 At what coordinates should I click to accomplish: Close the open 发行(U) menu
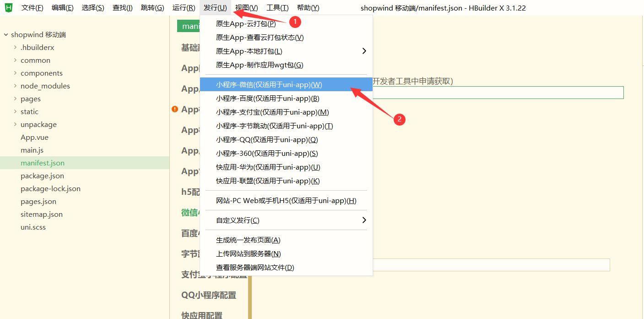click(215, 8)
